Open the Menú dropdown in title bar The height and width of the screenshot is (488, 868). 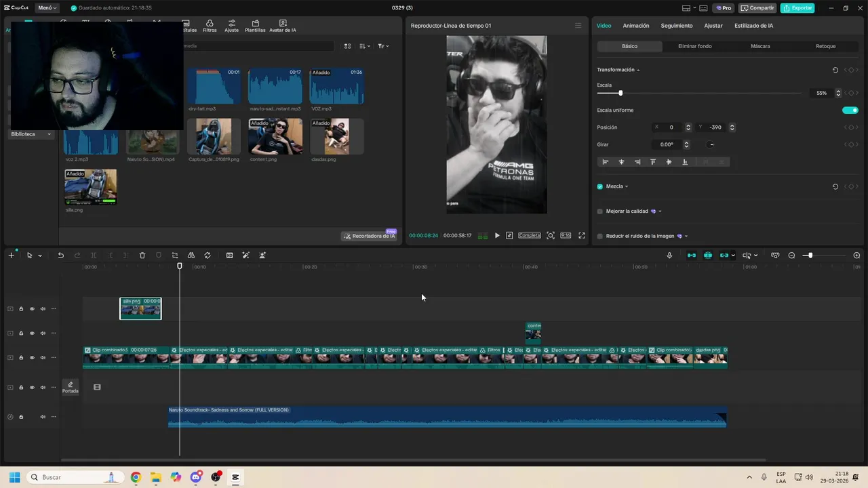tap(47, 8)
